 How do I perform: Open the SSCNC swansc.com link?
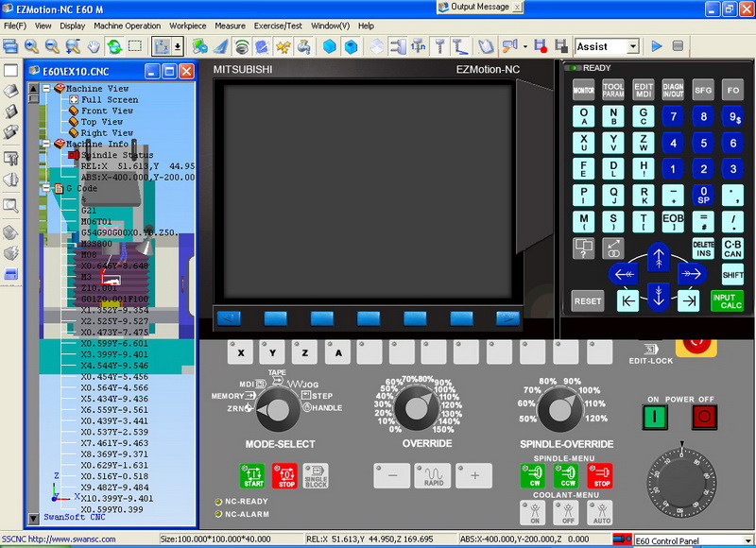(59, 539)
